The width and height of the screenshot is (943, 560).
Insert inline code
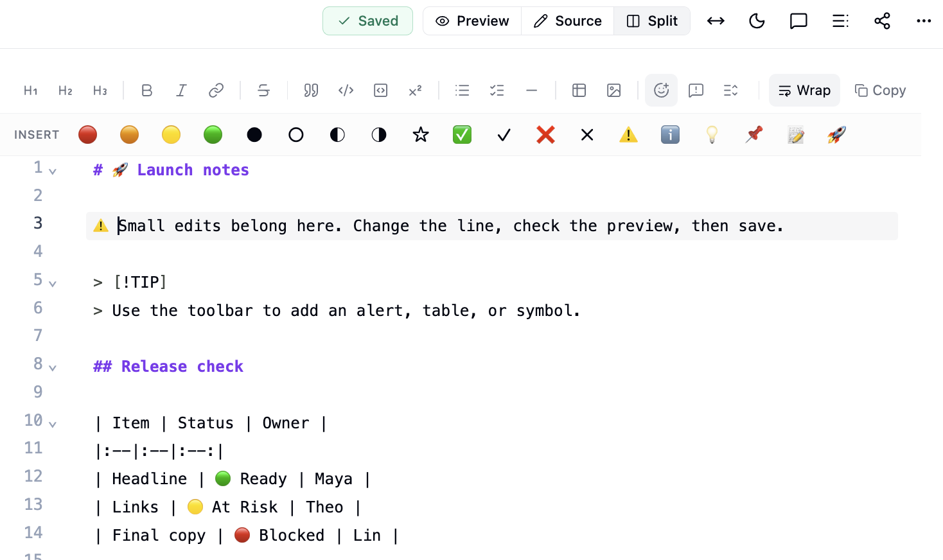tap(346, 91)
